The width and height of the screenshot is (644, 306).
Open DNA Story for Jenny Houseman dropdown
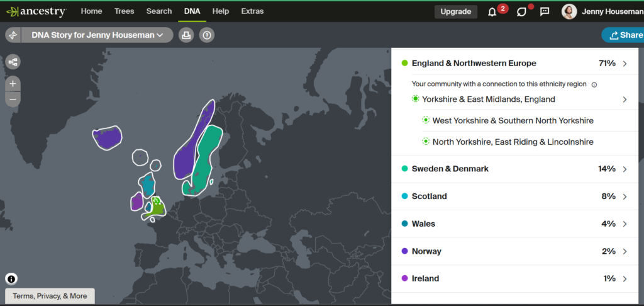pyautogui.click(x=97, y=35)
